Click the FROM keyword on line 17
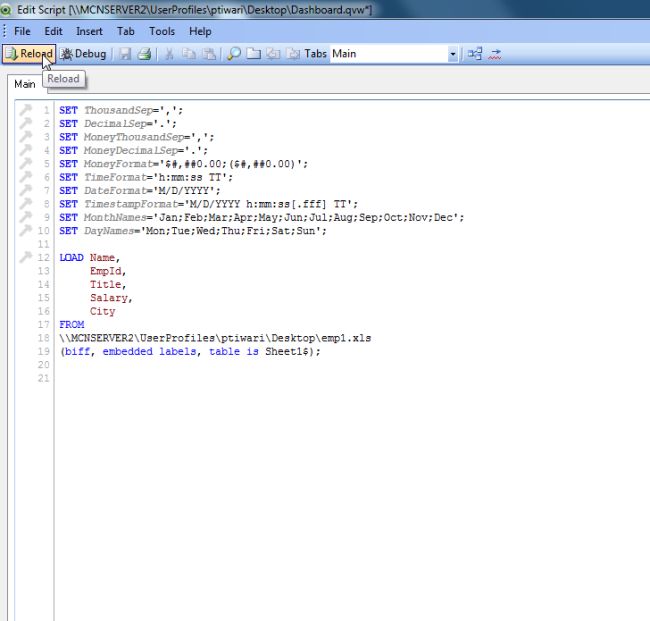 [71, 324]
